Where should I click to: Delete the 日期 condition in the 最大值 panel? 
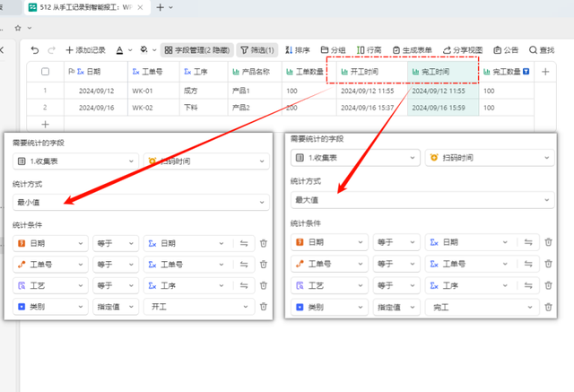point(548,242)
